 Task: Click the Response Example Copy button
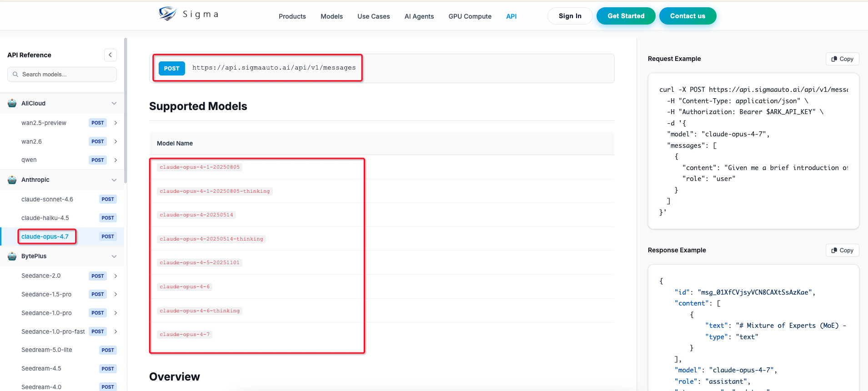click(x=843, y=251)
